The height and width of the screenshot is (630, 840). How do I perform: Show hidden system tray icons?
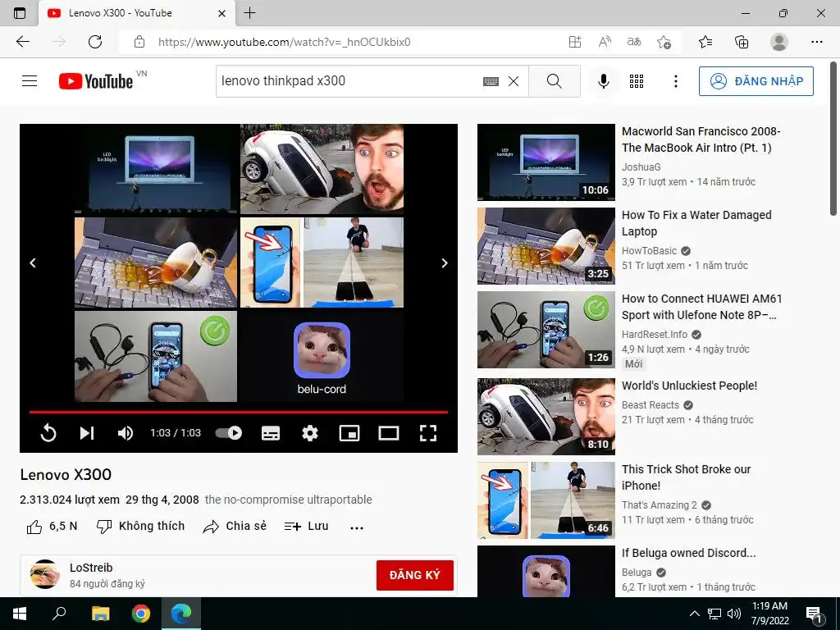(694, 614)
